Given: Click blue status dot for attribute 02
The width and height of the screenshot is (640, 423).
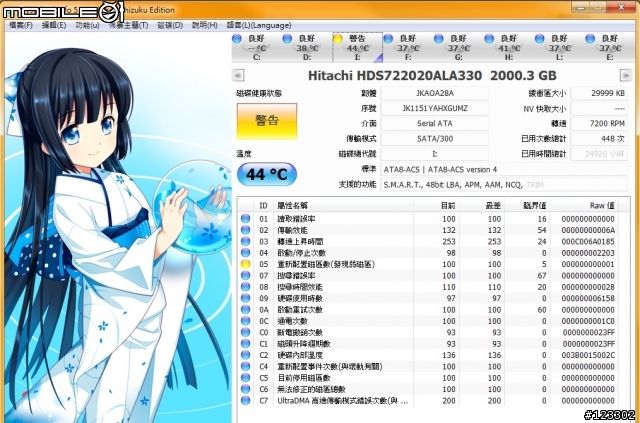Looking at the screenshot, I should 245,230.
